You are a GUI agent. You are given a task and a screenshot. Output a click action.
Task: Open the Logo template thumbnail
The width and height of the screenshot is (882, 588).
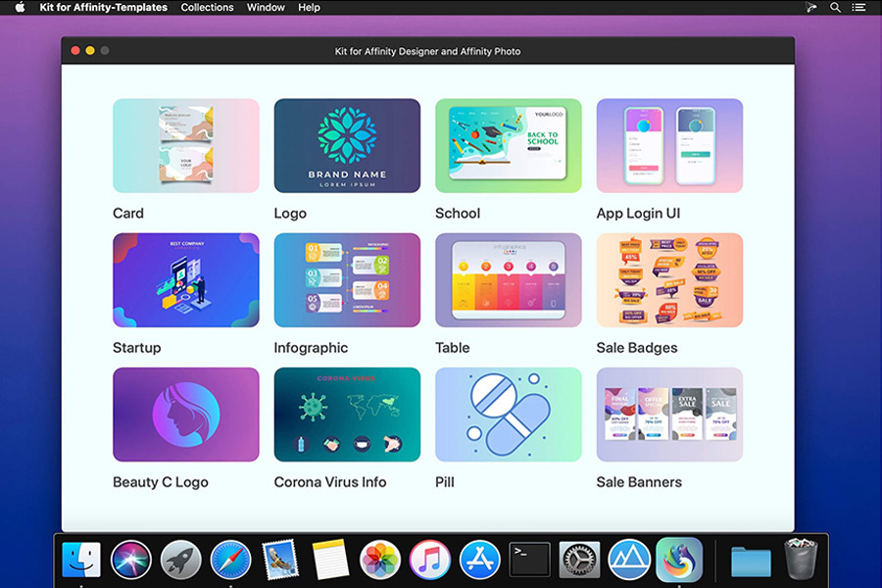(347, 146)
